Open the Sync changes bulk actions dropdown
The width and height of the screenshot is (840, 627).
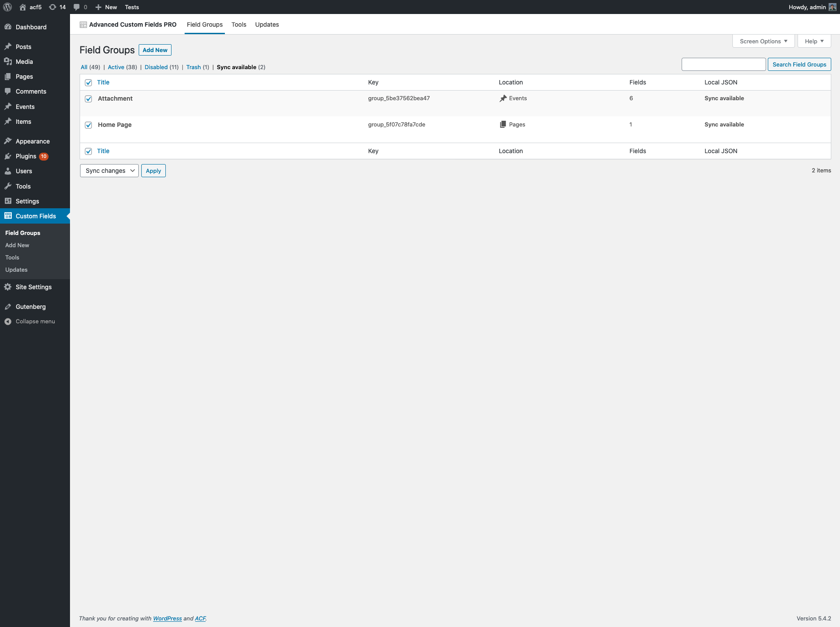(109, 171)
